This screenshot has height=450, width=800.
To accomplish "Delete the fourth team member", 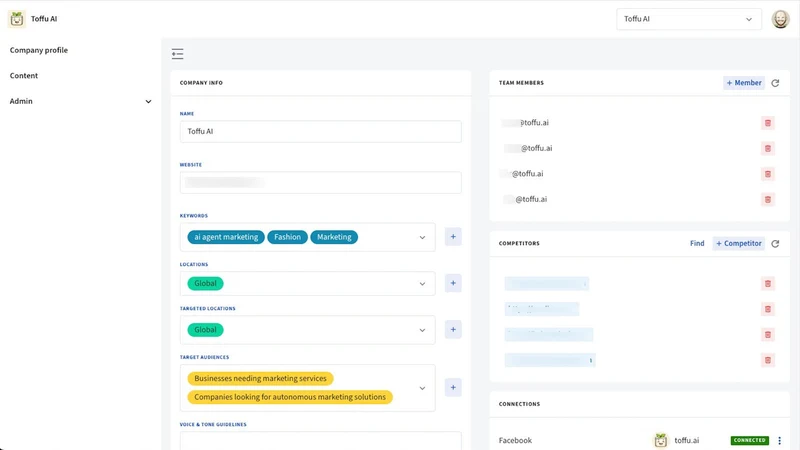I will (x=767, y=199).
